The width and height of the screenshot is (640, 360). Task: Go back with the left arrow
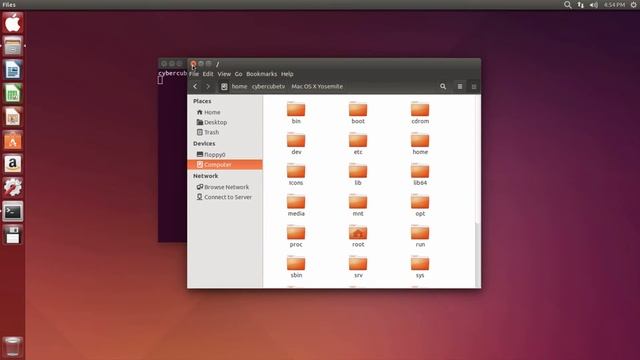(195, 87)
